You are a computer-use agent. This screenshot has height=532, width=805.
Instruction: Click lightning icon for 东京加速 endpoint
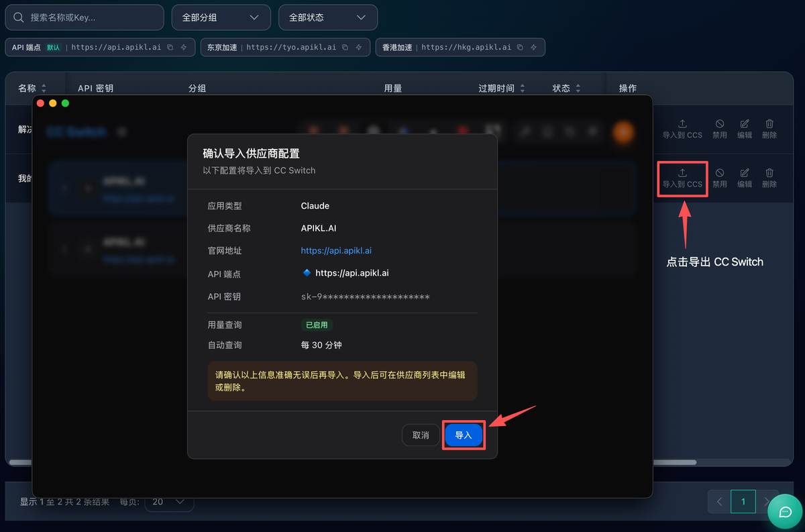359,48
